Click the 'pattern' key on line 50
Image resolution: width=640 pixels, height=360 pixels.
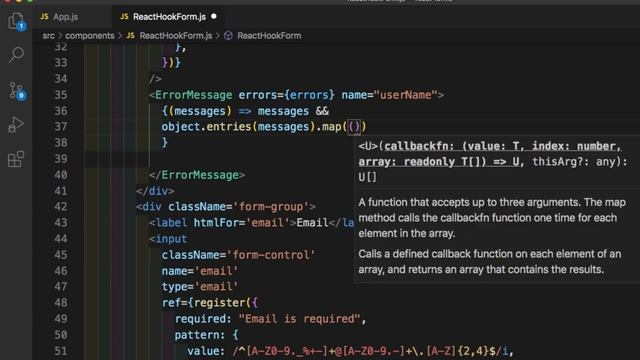[200, 335]
